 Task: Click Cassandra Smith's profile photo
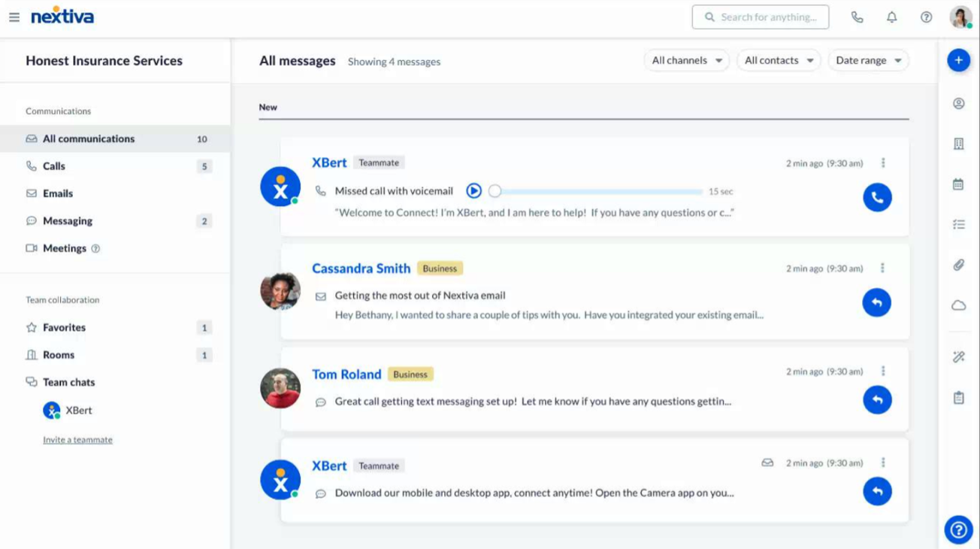280,291
